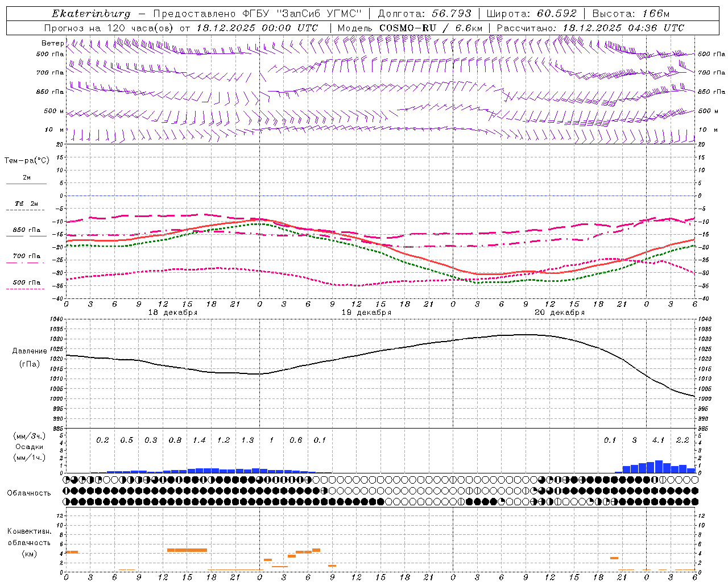Image resolution: width=728 pixels, height=582 pixels.
Task: Click the 2.2 precipitation value
Action: 682,440
